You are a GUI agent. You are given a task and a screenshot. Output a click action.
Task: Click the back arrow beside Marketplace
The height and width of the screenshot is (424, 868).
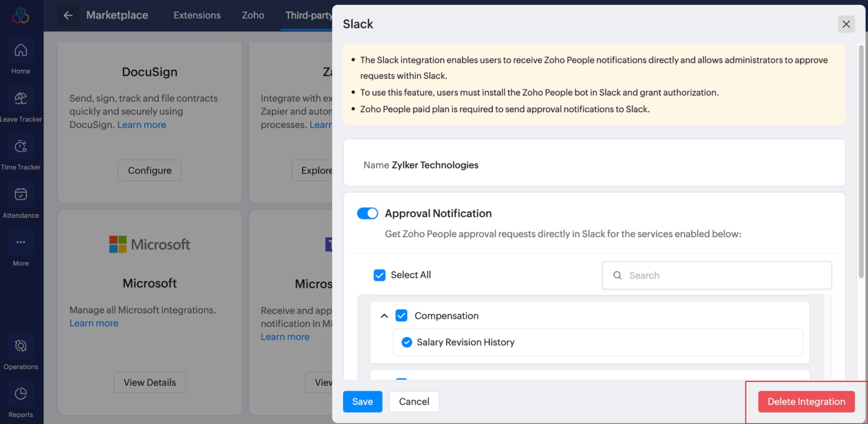[68, 15]
